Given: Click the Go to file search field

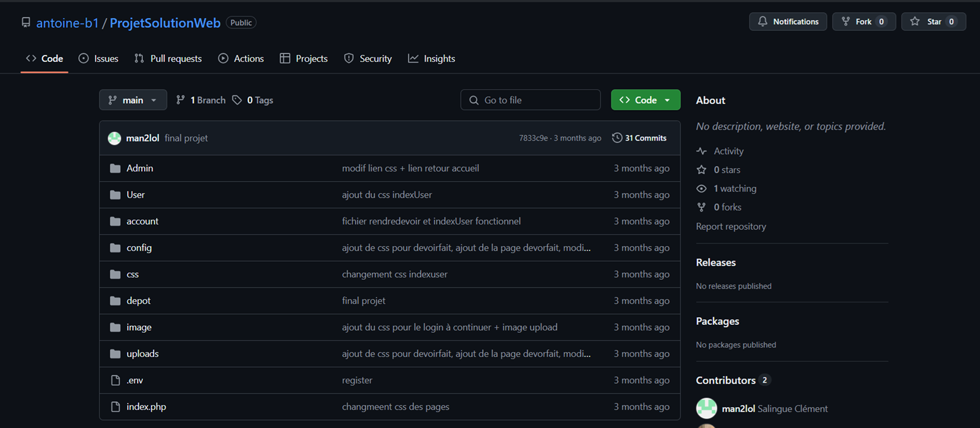Looking at the screenshot, I should click(x=531, y=100).
